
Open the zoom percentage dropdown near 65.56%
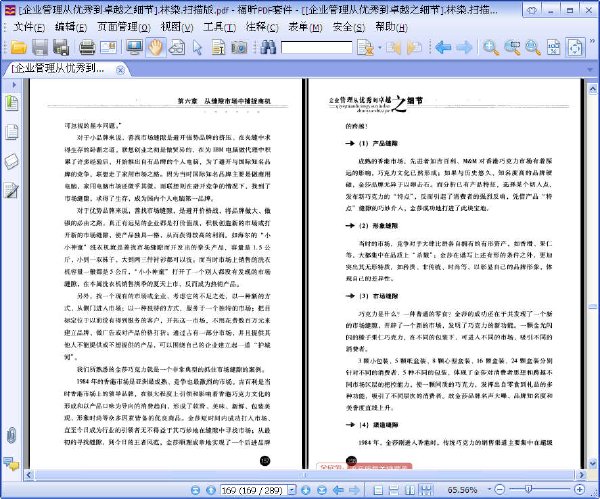pyautogui.click(x=489, y=489)
